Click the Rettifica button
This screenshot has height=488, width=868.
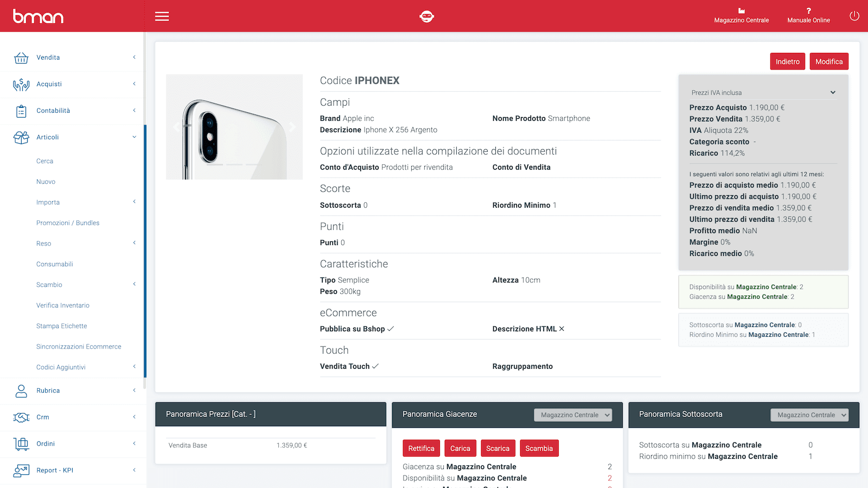click(x=421, y=448)
